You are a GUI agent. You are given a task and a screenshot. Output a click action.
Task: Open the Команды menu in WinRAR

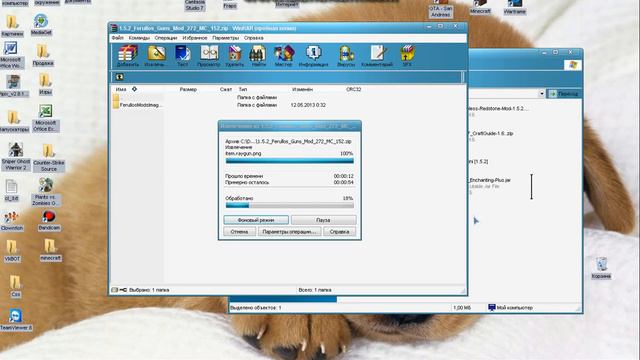point(139,38)
